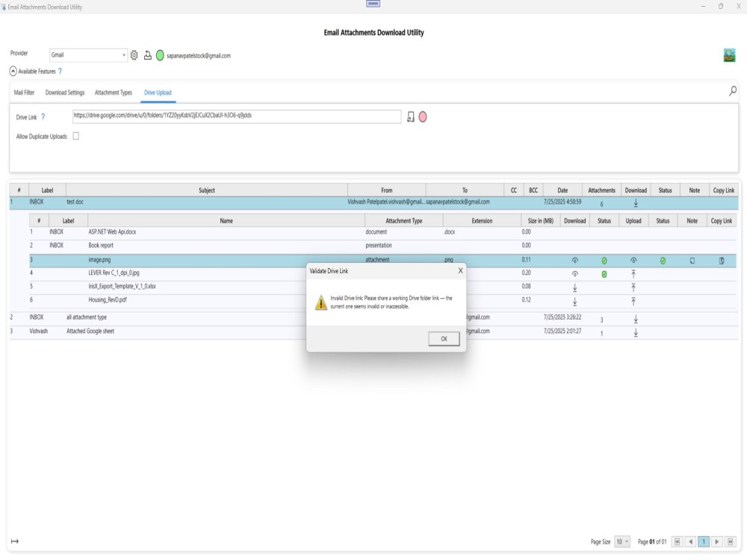
Task: Go to first page button
Action: 677,541
